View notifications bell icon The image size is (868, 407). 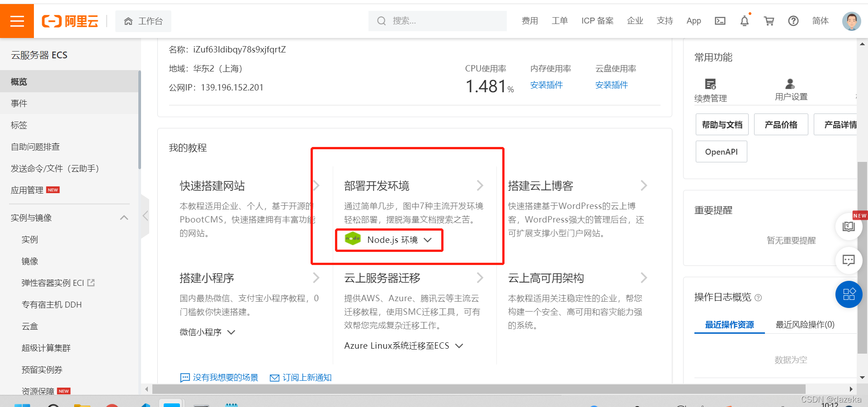tap(745, 21)
